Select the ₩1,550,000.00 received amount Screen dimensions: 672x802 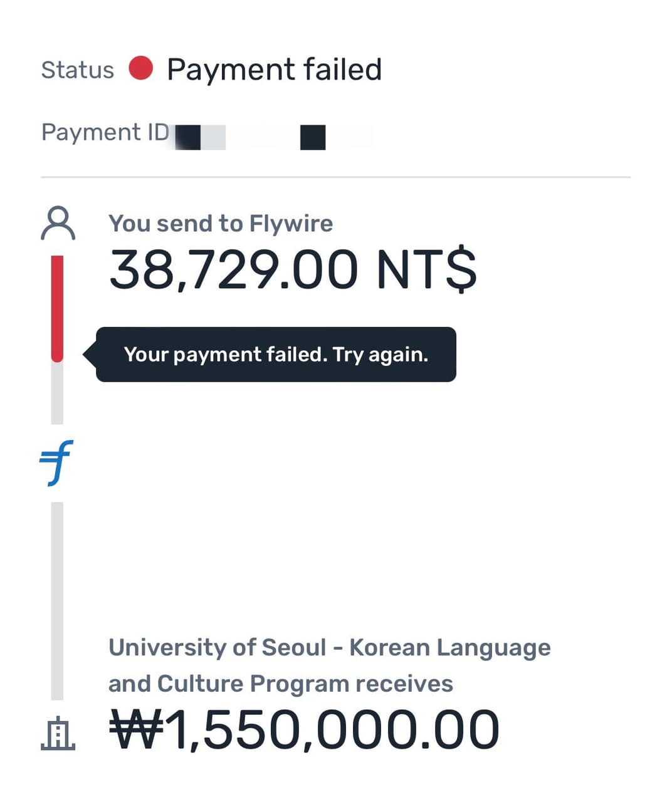[305, 730]
